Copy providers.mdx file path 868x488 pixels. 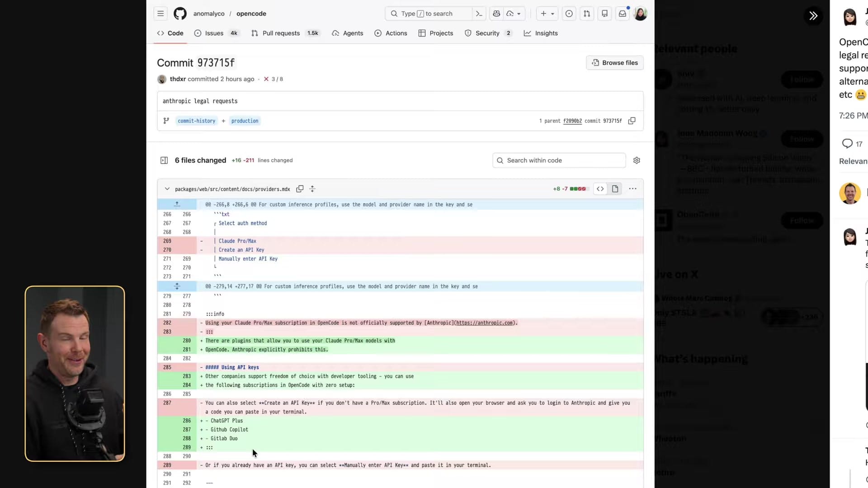(300, 189)
